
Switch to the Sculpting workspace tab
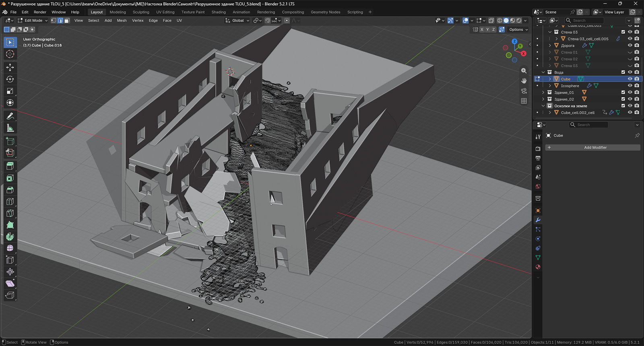pos(141,12)
